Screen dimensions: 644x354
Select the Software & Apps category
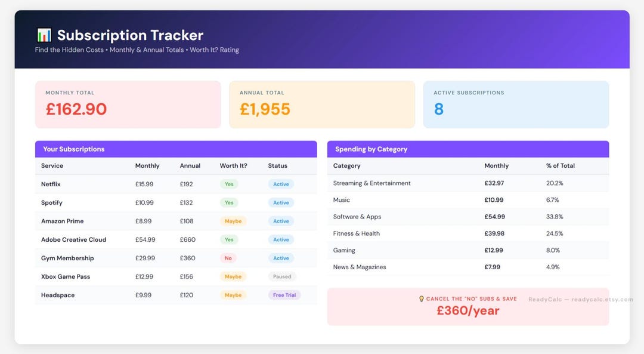357,217
